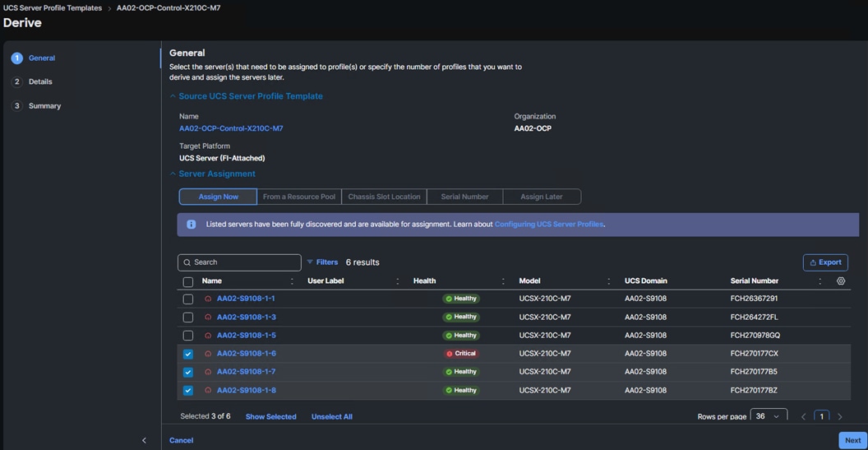
Task: Select the Serial Number assignment tab
Action: point(465,197)
